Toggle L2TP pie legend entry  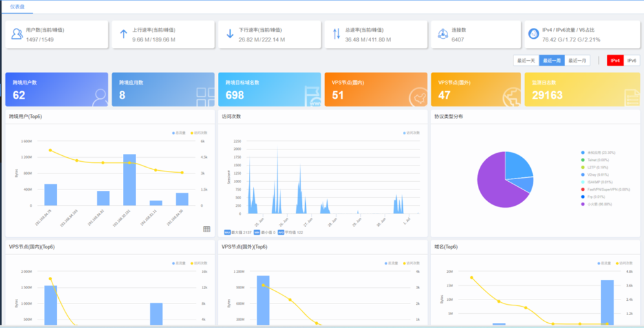pos(595,168)
